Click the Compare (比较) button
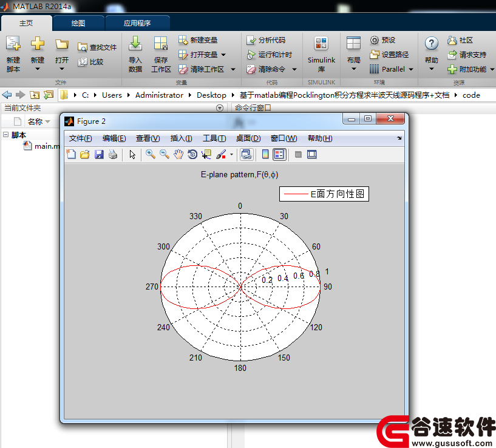Image resolution: width=496 pixels, height=448 pixels. click(x=91, y=62)
